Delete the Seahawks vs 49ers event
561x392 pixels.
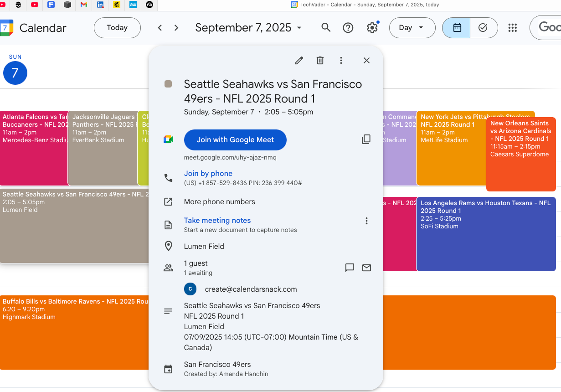320,61
